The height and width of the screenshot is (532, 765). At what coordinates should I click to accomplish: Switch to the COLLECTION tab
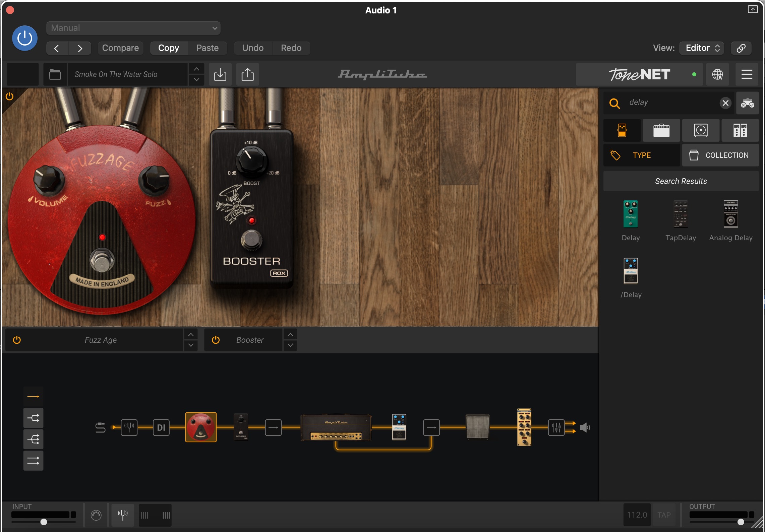tap(720, 155)
